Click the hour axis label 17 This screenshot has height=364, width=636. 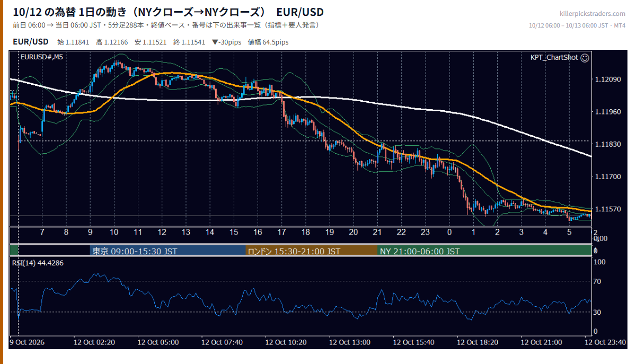click(281, 232)
